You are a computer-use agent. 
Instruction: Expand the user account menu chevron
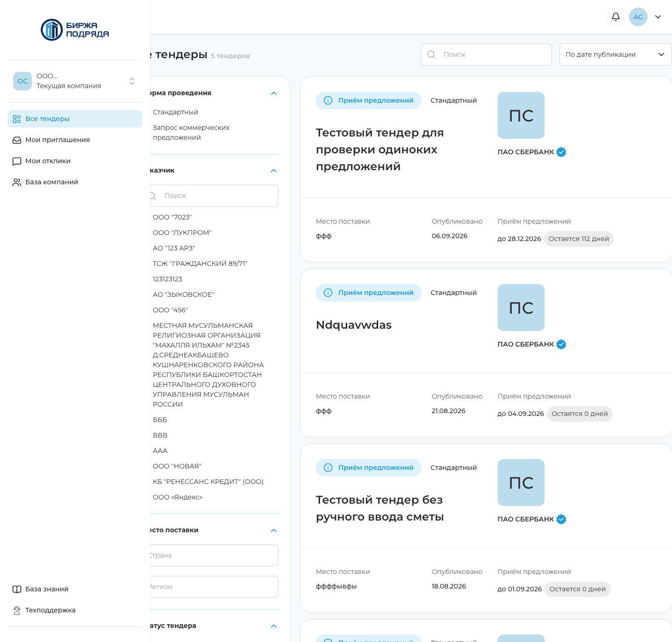(x=658, y=17)
